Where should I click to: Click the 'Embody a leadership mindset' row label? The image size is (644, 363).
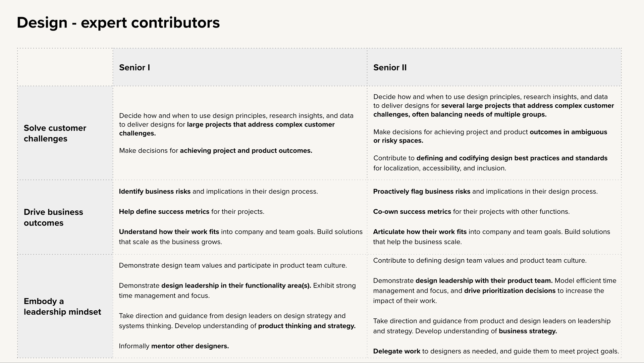pos(62,306)
